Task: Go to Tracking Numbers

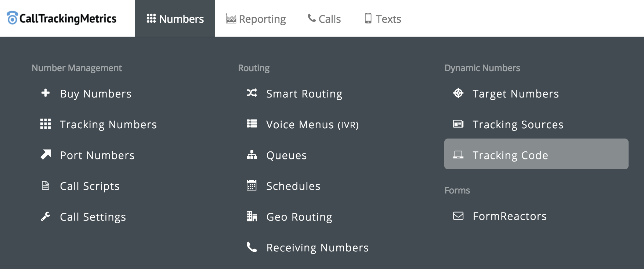Action: click(108, 125)
